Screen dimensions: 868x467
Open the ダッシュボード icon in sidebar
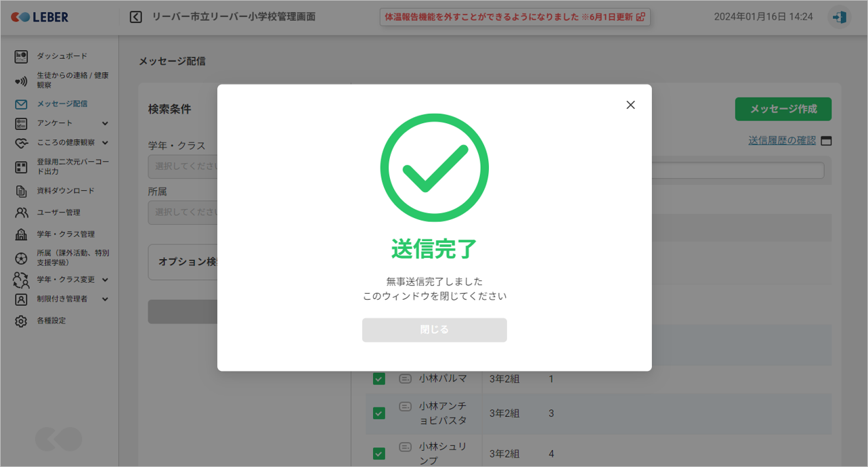point(21,56)
